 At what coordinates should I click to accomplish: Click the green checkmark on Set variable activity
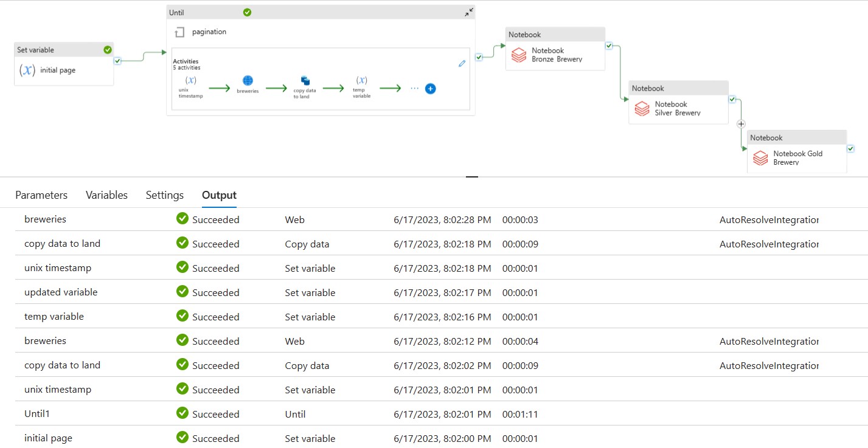[x=106, y=49]
